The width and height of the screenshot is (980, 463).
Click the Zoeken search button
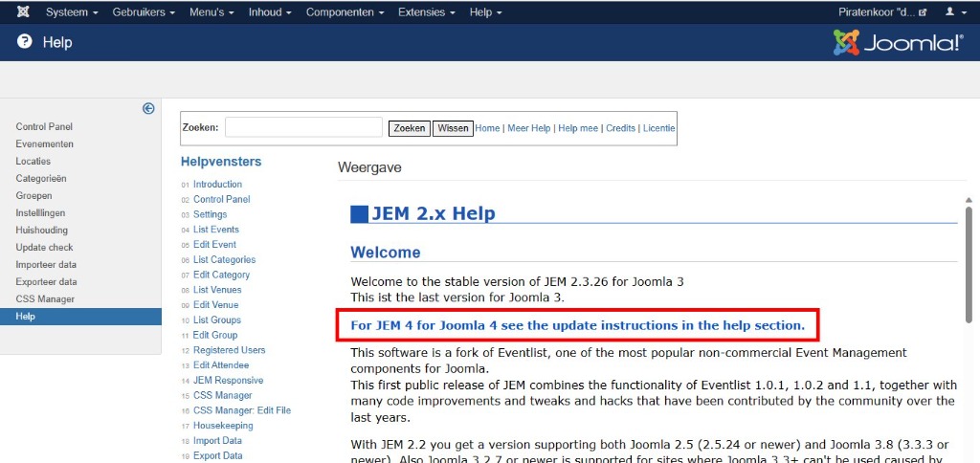pos(410,128)
